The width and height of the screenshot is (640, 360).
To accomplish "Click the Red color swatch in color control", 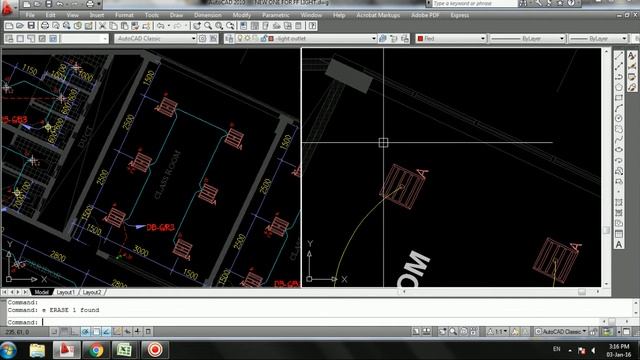I will [420, 38].
